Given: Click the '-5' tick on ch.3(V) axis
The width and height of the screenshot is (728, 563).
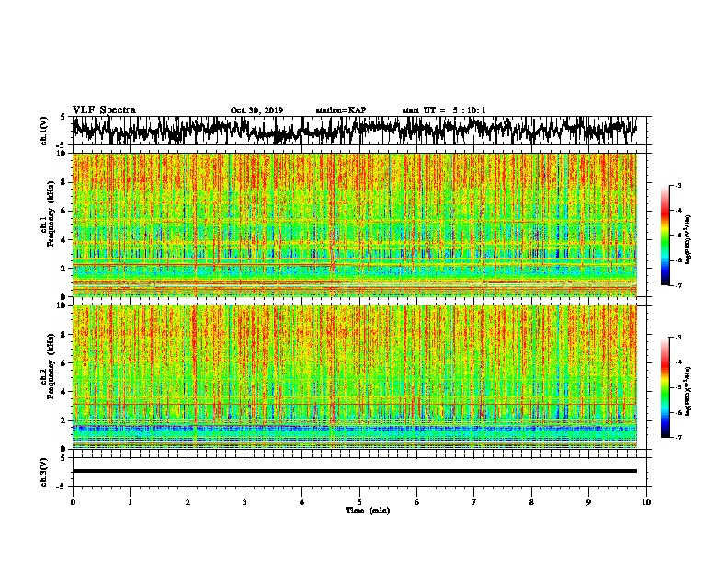Looking at the screenshot, I should (x=62, y=487).
